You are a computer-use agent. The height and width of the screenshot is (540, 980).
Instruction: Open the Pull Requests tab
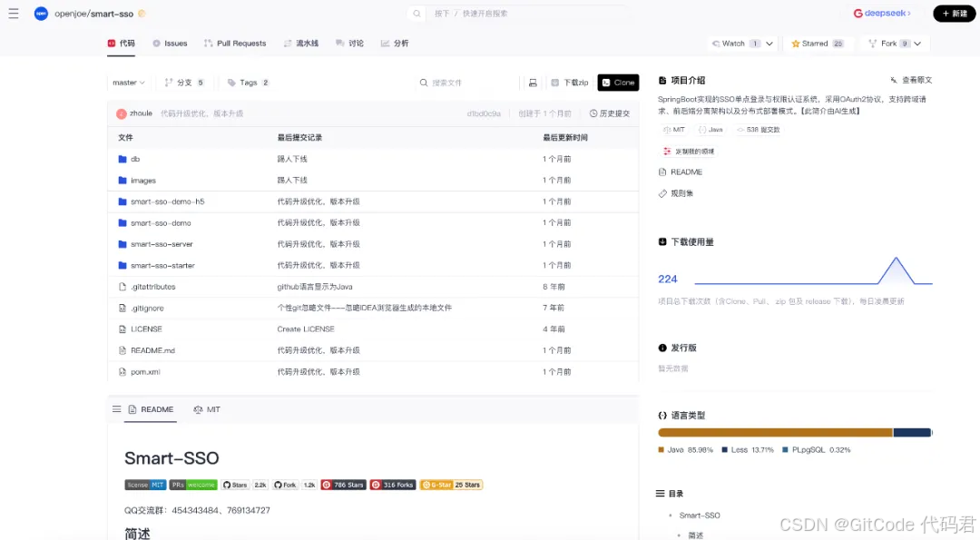[235, 44]
